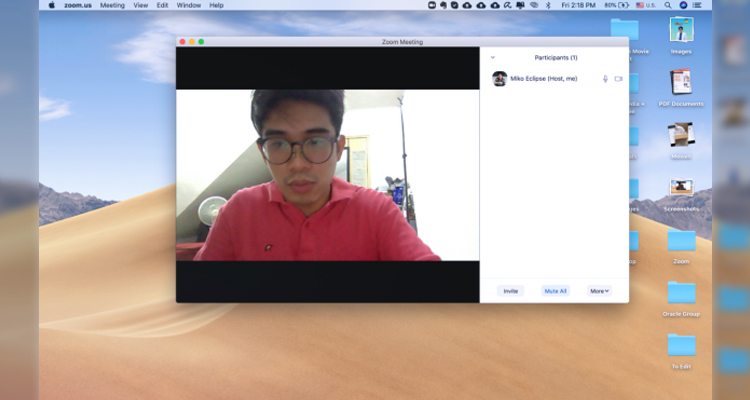The height and width of the screenshot is (400, 750).
Task: Activate Siri from the menu bar
Action: [x=683, y=5]
